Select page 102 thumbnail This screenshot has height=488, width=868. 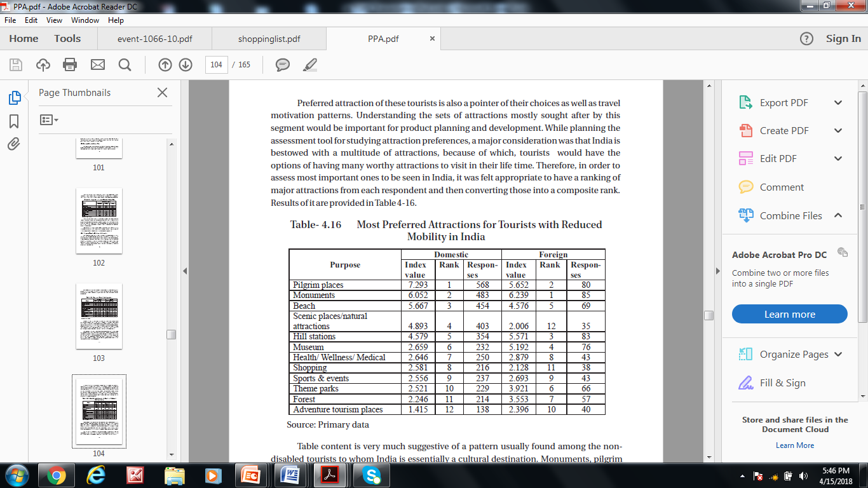[98, 220]
